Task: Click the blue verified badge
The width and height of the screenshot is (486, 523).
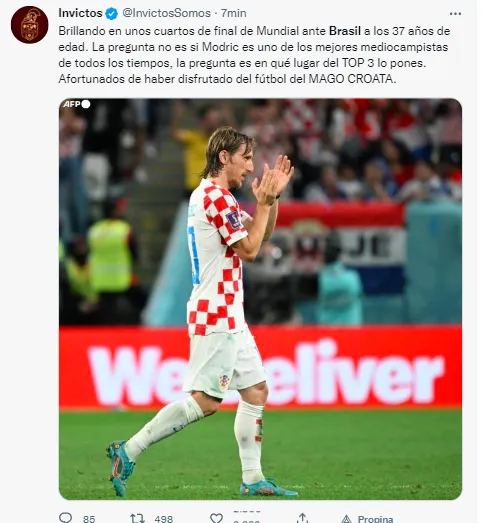Action: [112, 14]
